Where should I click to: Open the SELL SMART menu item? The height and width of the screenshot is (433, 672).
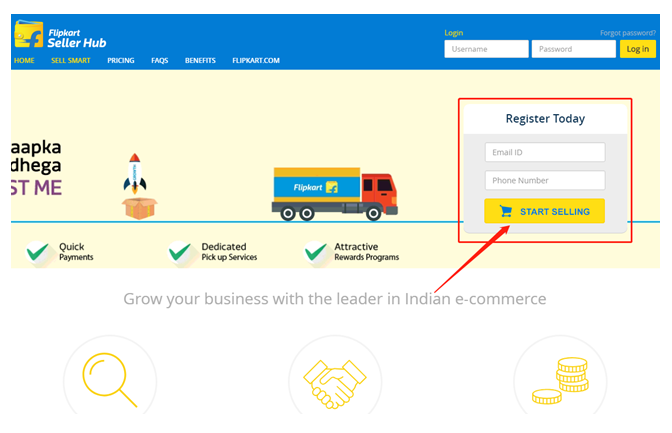[71, 60]
